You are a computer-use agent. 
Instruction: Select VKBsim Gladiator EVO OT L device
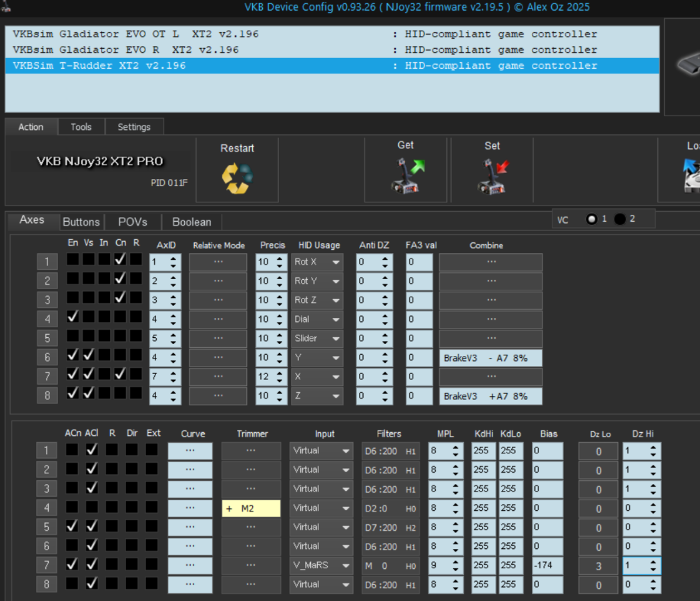click(332, 34)
